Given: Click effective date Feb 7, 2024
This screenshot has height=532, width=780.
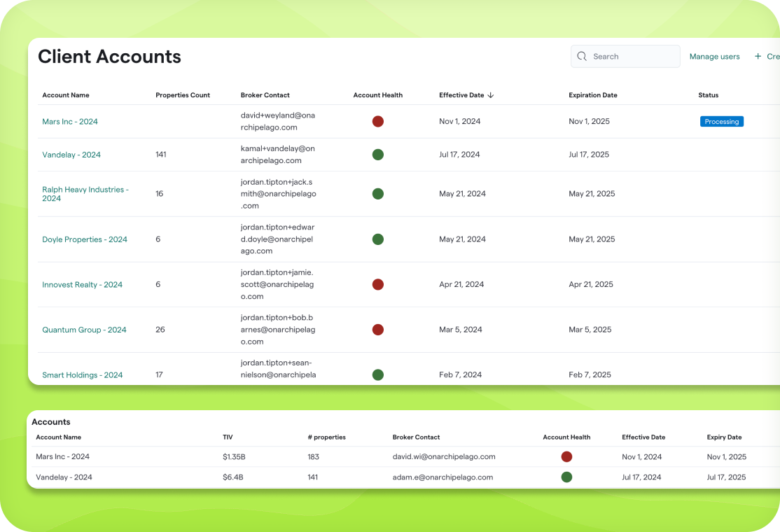Looking at the screenshot, I should point(460,375).
